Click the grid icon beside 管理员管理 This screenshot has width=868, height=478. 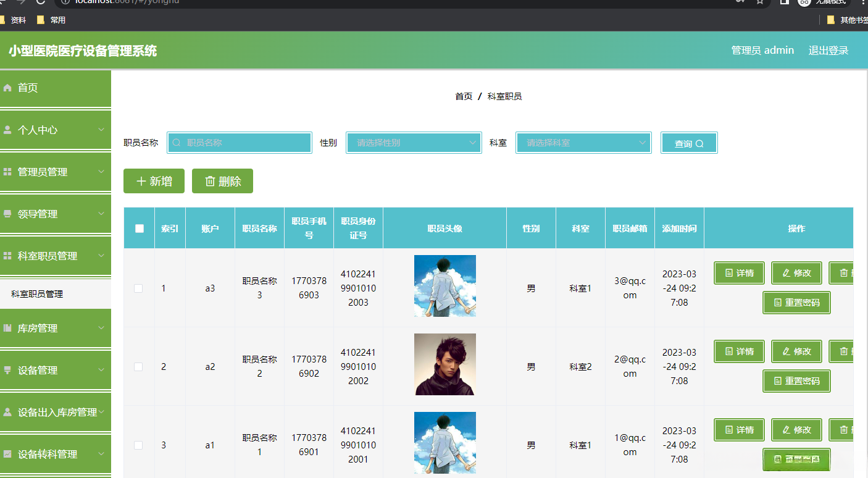(7, 172)
